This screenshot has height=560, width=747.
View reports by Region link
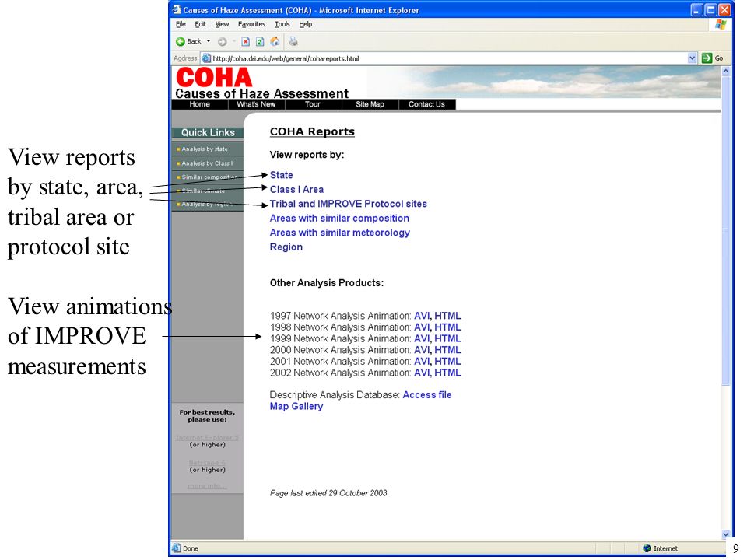[286, 247]
